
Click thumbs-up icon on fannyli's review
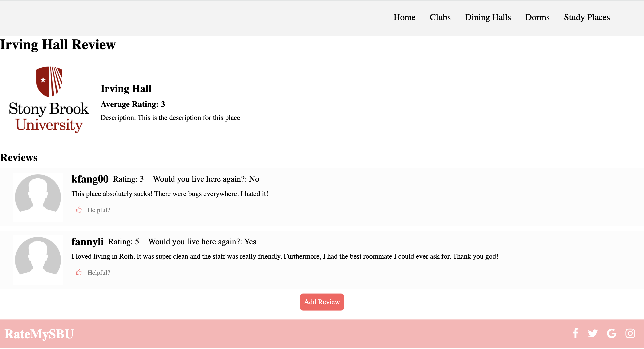(79, 272)
